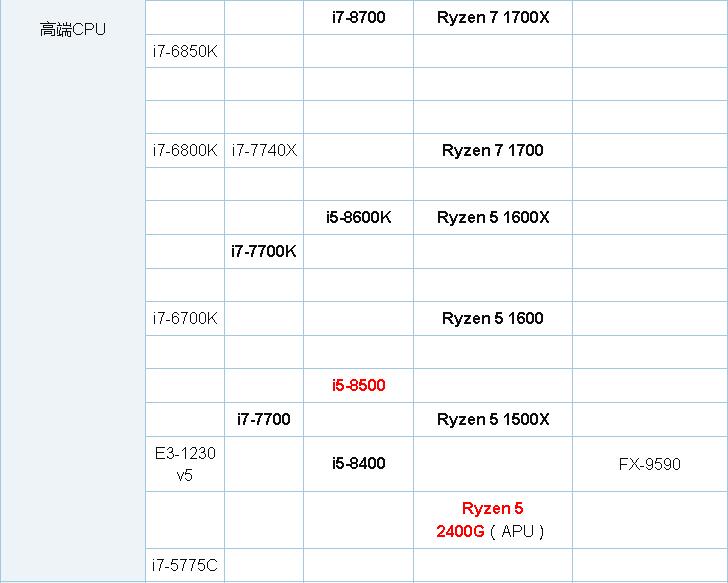Click the E3-1230 v5 cell
Screen dimensions: 728x583
[x=184, y=464]
